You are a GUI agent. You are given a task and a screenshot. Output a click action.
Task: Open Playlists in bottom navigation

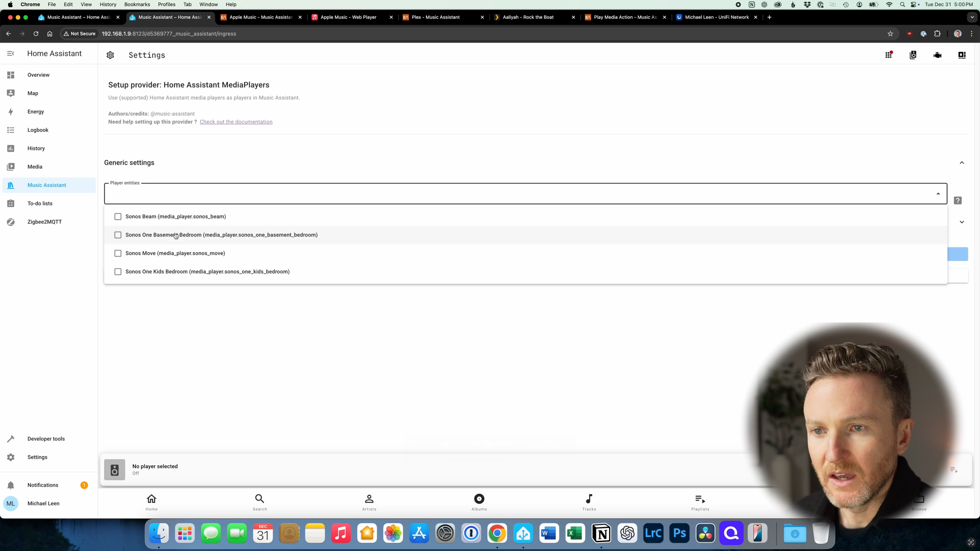(700, 502)
